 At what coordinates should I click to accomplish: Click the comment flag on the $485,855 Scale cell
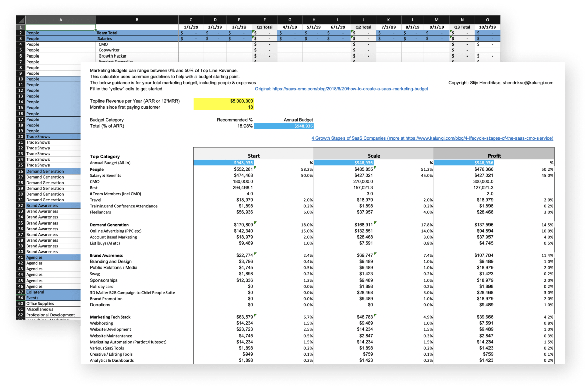376,166
